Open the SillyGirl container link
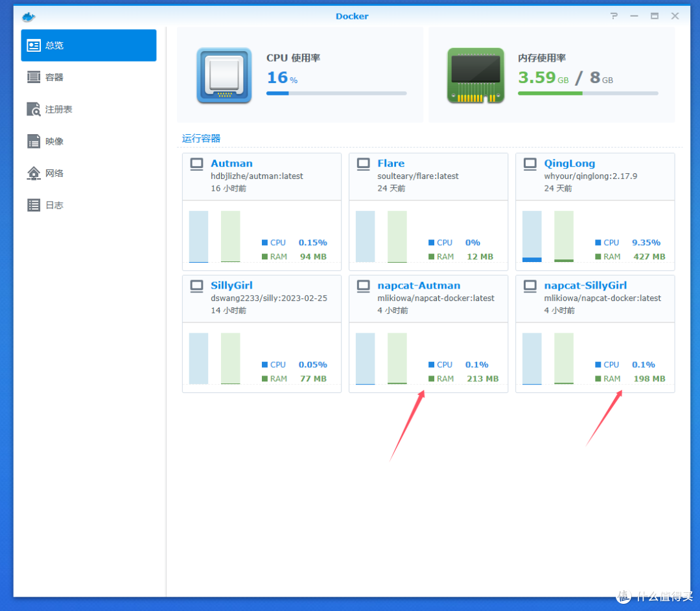 click(x=231, y=286)
